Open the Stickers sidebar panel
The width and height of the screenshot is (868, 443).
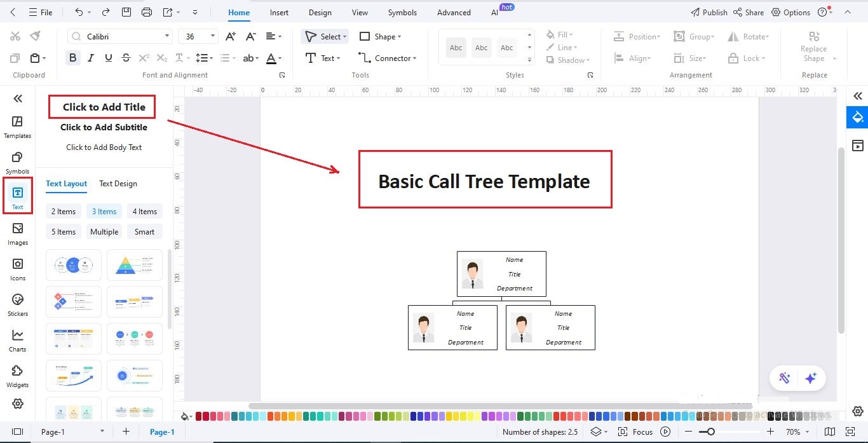click(x=18, y=305)
